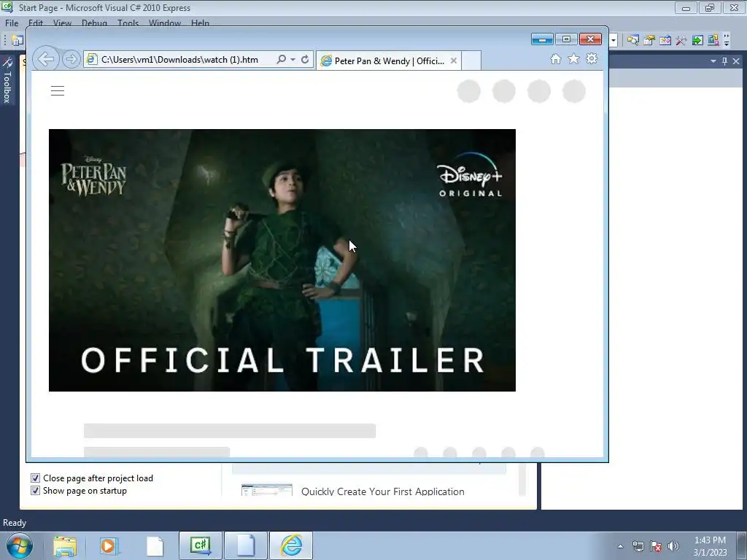Toggle auto hide pin on the right panel
Viewport: 747px width, 560px height.
click(724, 61)
